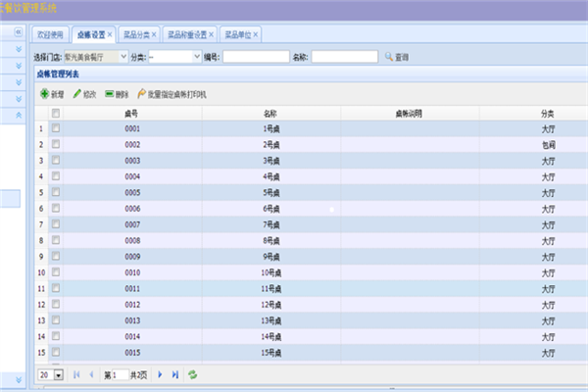Viewport: 588px width, 392px height.
Task: Collapse the left sidebar with « icon
Action: pos(19,32)
